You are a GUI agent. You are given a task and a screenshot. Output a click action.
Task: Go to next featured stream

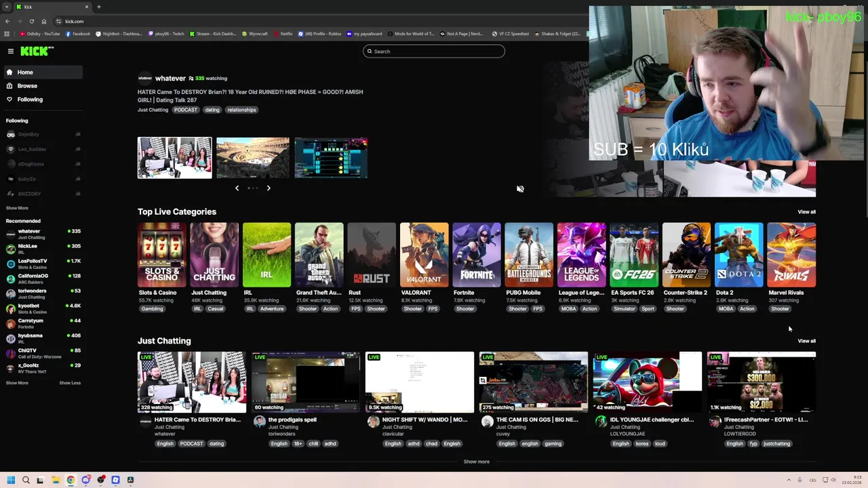coord(269,188)
